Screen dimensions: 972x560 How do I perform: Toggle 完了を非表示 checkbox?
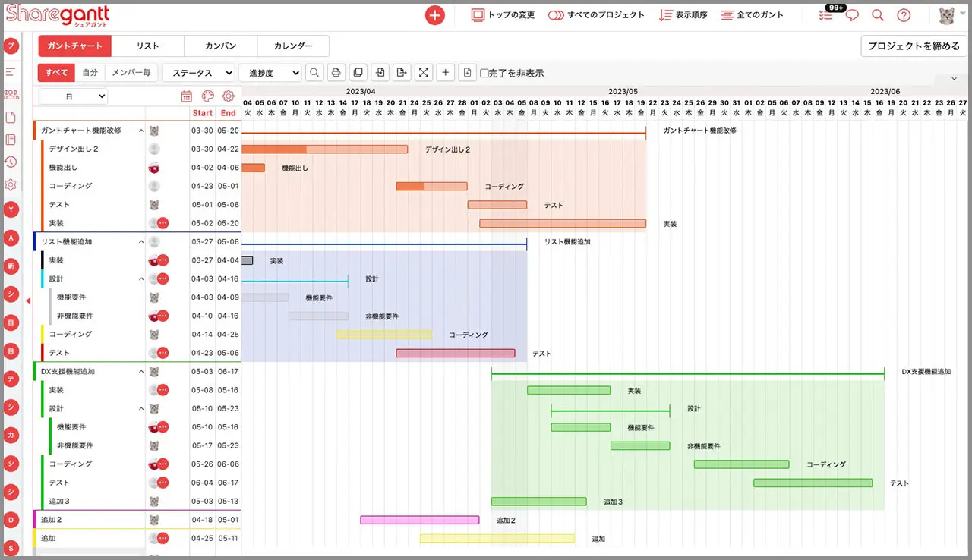tap(484, 74)
